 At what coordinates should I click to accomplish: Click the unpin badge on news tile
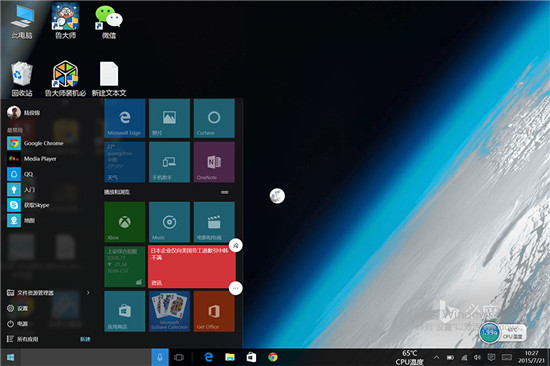point(236,246)
